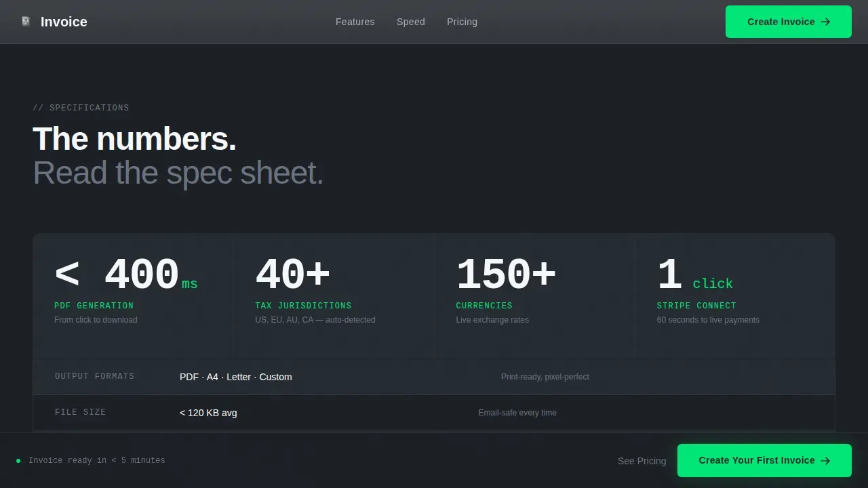Click arrow icon in Create Invoice button
868x488 pixels.
pos(825,22)
